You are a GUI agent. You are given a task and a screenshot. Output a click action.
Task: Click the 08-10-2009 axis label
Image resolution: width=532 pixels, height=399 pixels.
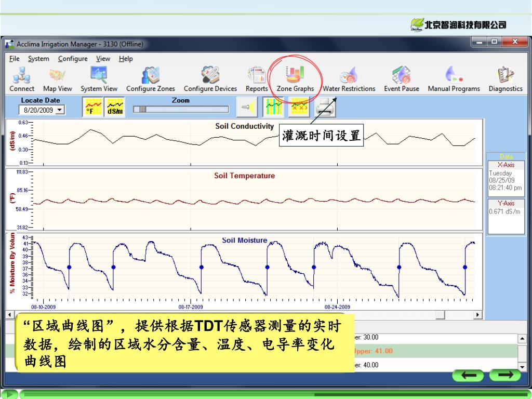pos(44,307)
